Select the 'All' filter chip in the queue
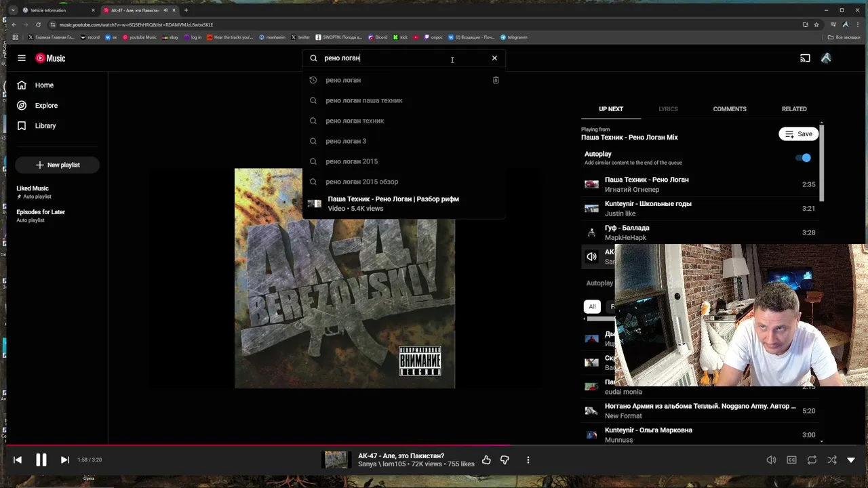The image size is (868, 488). coord(592,306)
